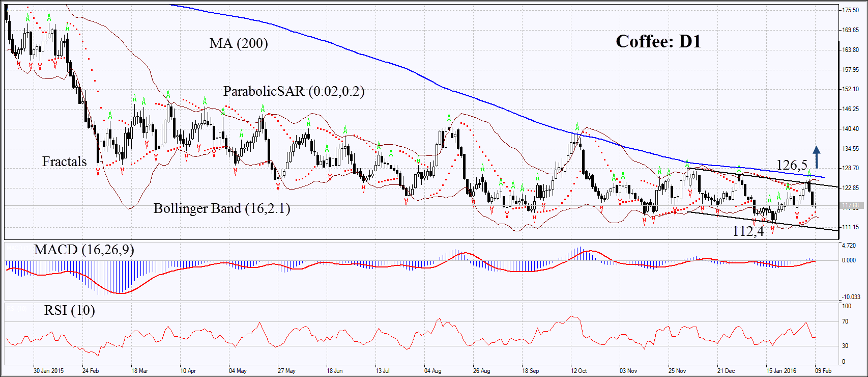The height and width of the screenshot is (377, 868).
Task: Click the 152.10 price axis value
Action: click(x=851, y=89)
